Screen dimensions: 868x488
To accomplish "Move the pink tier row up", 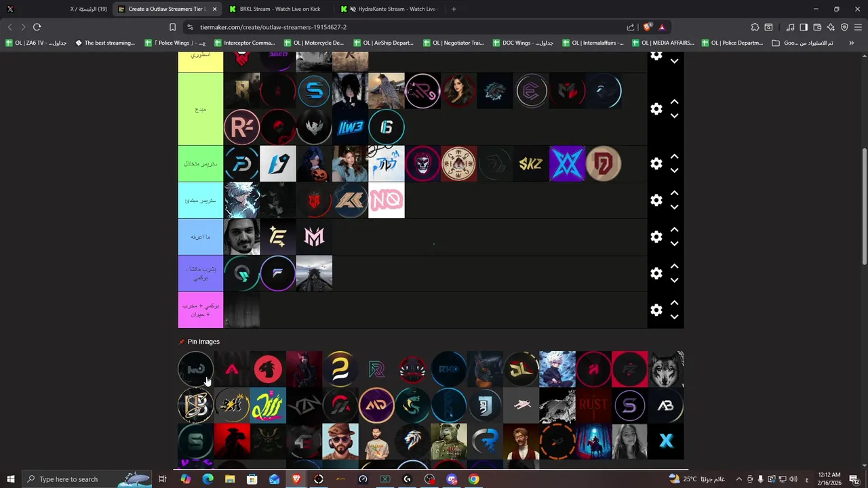I will coord(674,303).
